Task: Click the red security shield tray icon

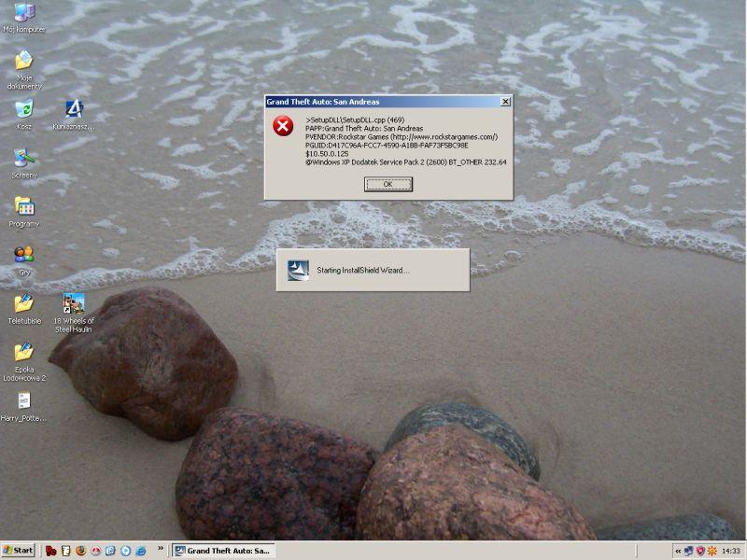Action: point(700,552)
